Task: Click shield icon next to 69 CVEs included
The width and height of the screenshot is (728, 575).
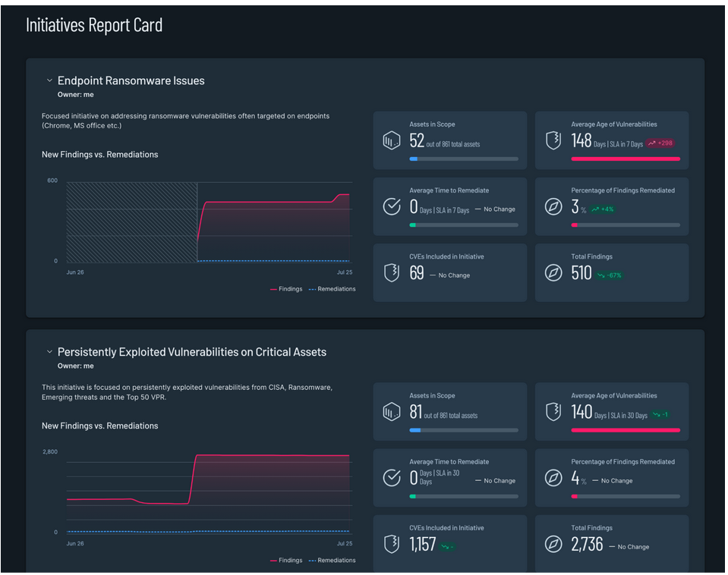Action: pos(392,273)
